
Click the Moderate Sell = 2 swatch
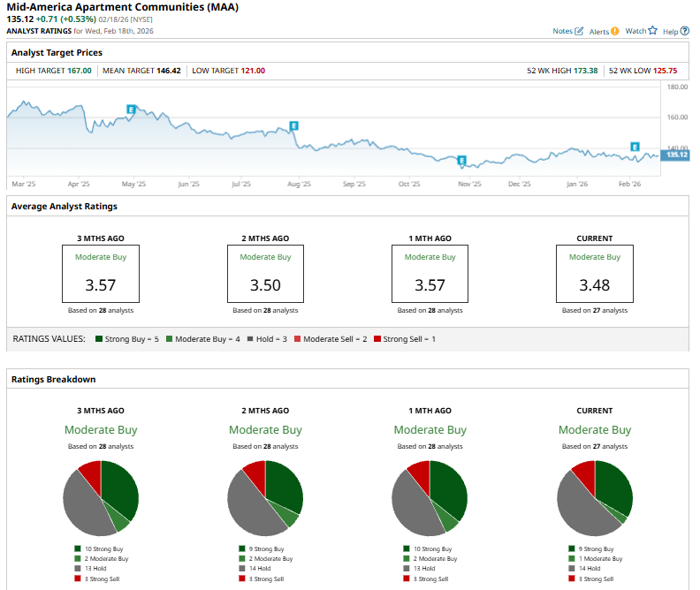click(x=298, y=339)
